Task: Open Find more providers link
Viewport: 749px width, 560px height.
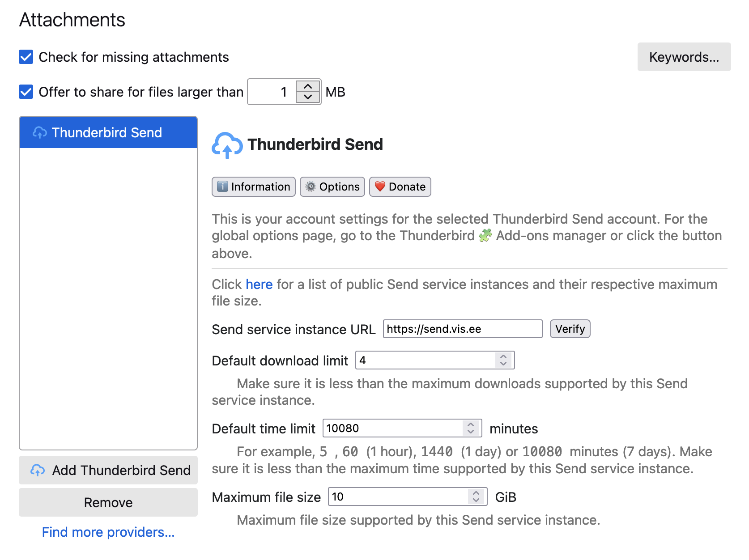Action: [108, 532]
